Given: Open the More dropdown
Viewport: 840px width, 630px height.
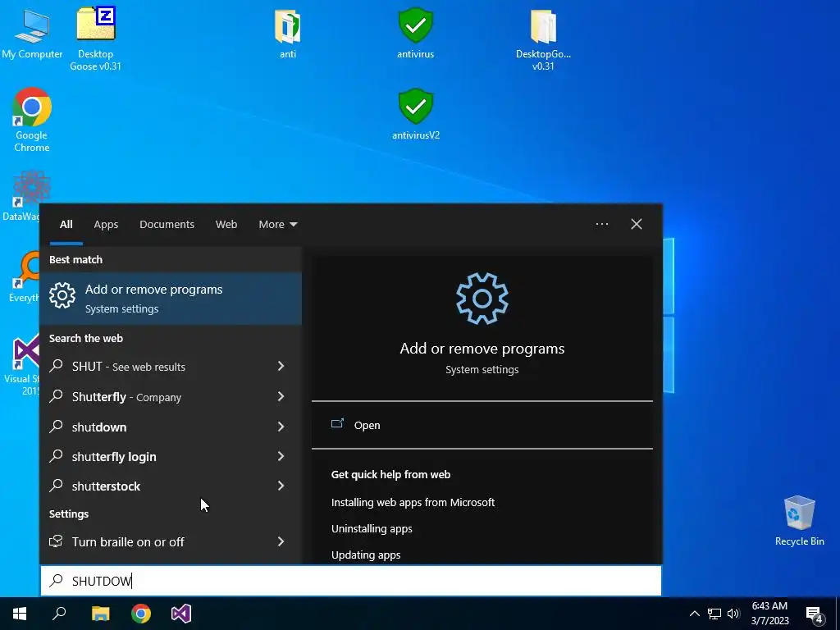Looking at the screenshot, I should 277,224.
